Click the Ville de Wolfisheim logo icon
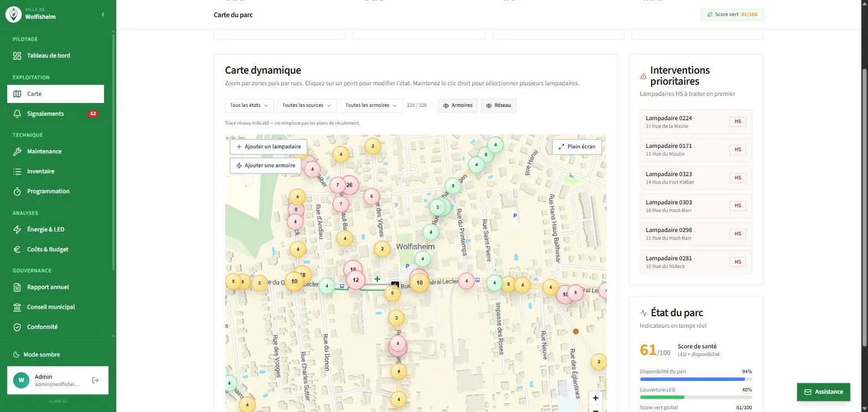Image resolution: width=868 pixels, height=412 pixels. (13, 14)
